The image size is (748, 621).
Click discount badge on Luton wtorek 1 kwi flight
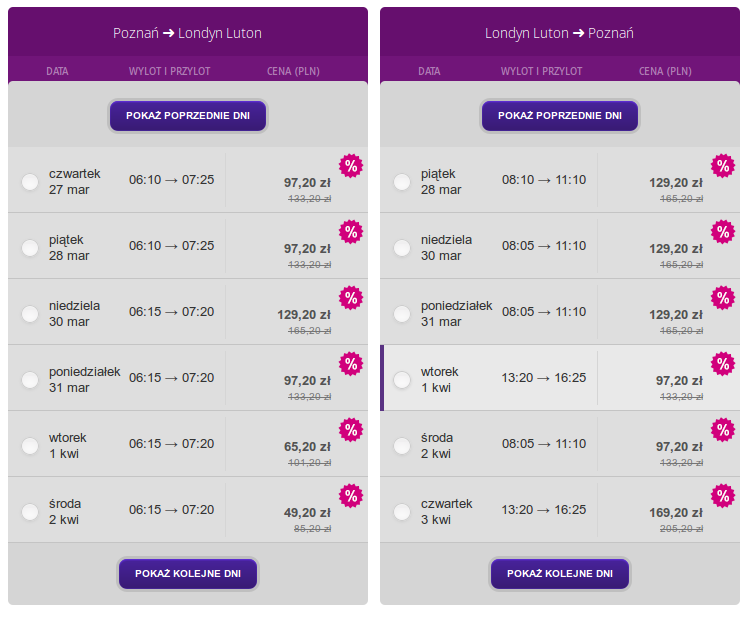point(723,364)
